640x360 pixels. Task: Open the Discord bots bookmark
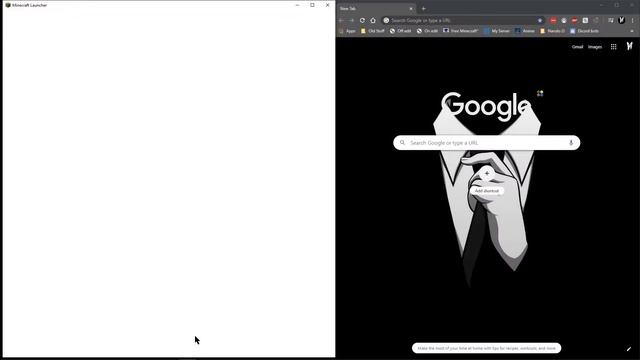point(584,31)
